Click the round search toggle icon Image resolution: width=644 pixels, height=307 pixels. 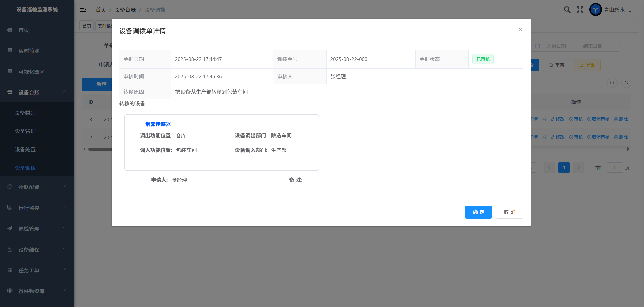click(x=612, y=83)
